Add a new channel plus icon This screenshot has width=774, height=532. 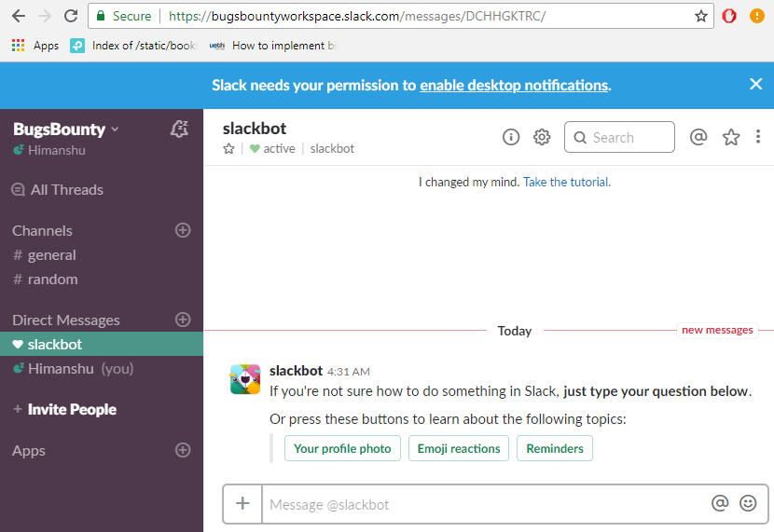point(183,230)
